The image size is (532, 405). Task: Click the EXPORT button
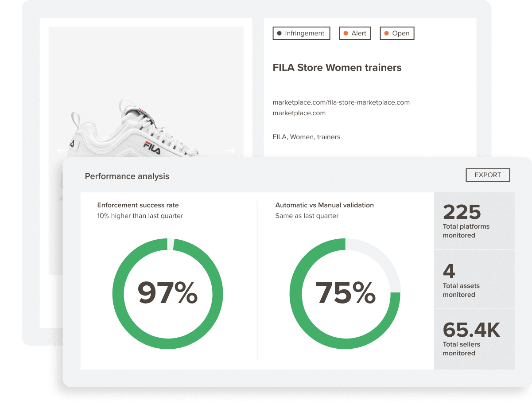tap(488, 175)
